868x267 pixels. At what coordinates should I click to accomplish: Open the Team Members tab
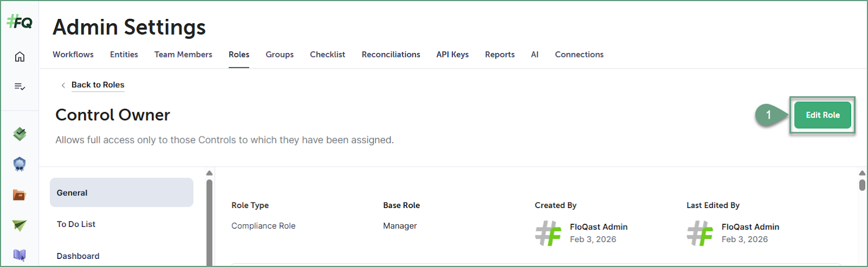point(183,55)
